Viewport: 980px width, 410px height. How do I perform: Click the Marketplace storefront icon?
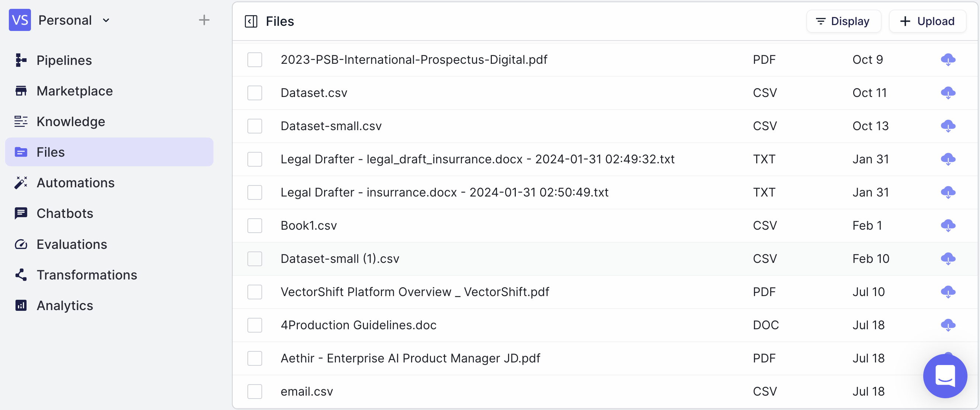click(x=21, y=91)
